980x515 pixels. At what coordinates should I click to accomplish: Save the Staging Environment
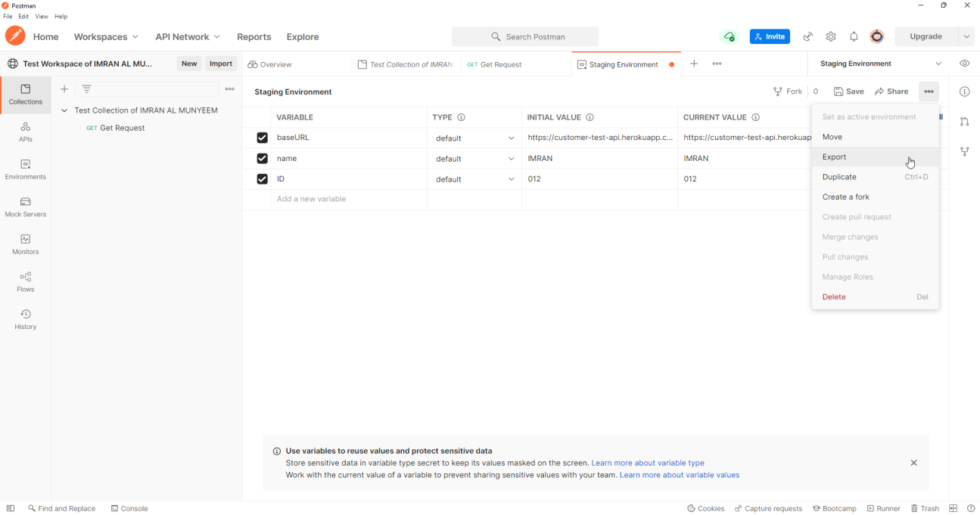[849, 92]
